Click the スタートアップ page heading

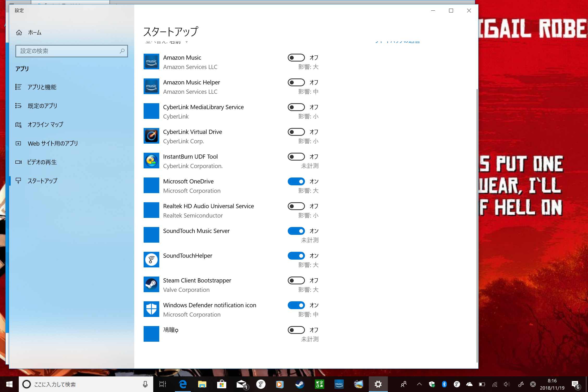[x=171, y=32]
